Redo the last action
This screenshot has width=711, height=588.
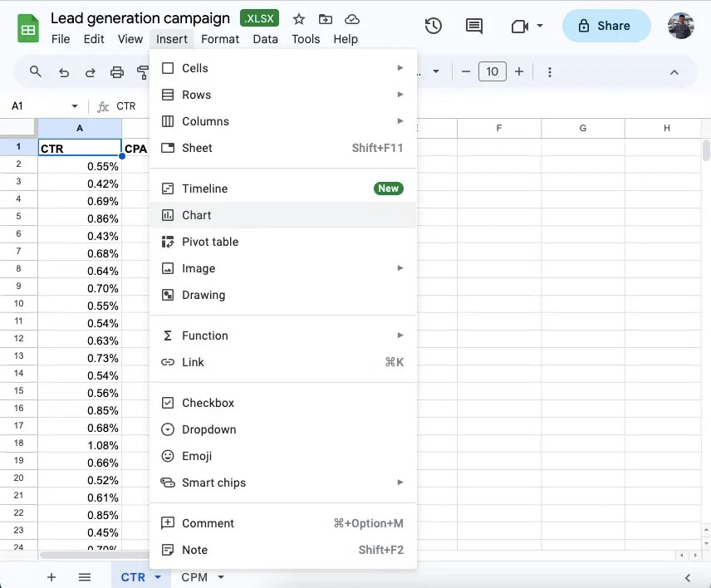coord(90,72)
